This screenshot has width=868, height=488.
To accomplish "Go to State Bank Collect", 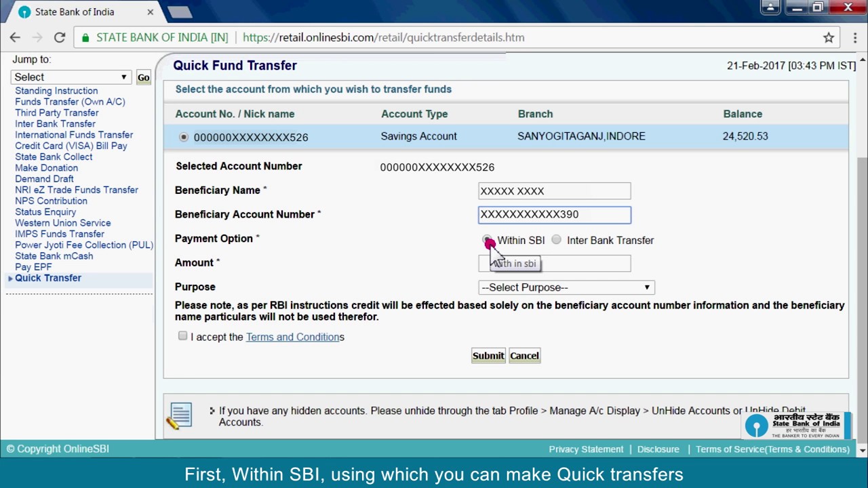I will [x=54, y=157].
